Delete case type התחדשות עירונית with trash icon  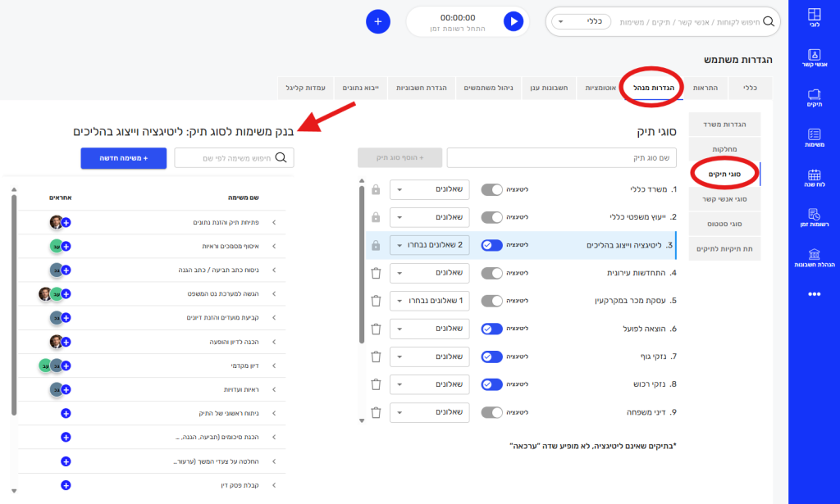(376, 273)
